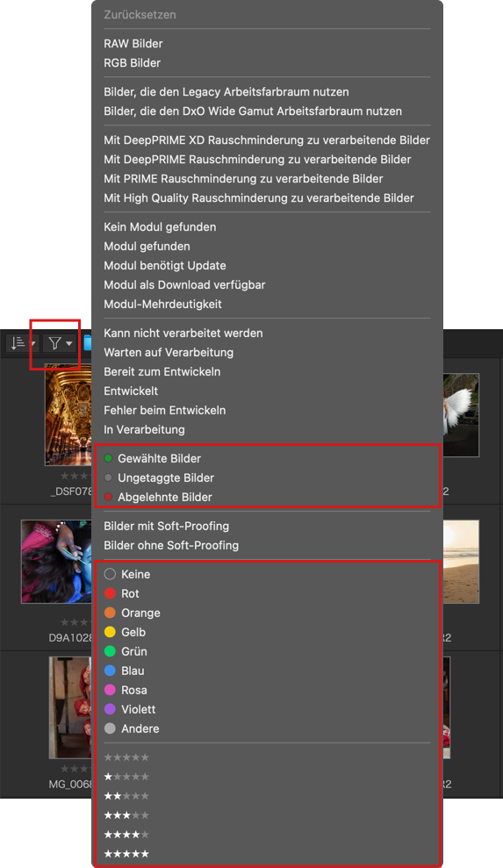Click Bilder mit Soft-Proofing entry
This screenshot has height=868, width=503.
(166, 526)
